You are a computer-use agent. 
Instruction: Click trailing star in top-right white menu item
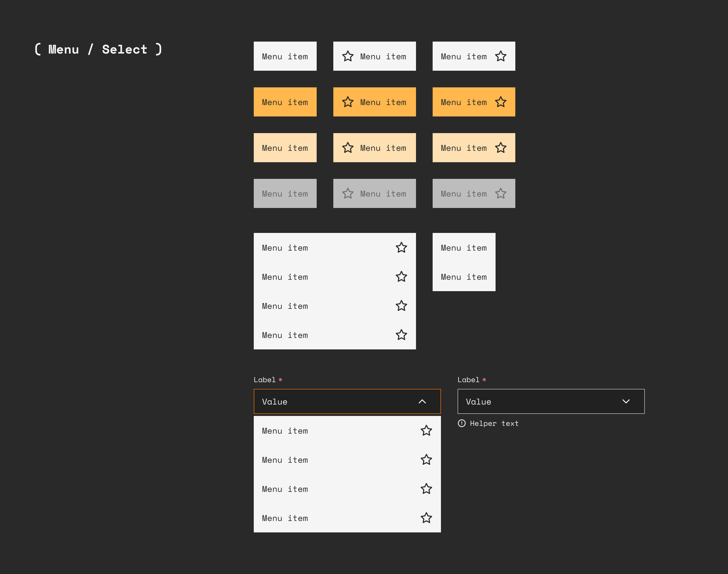tap(500, 56)
